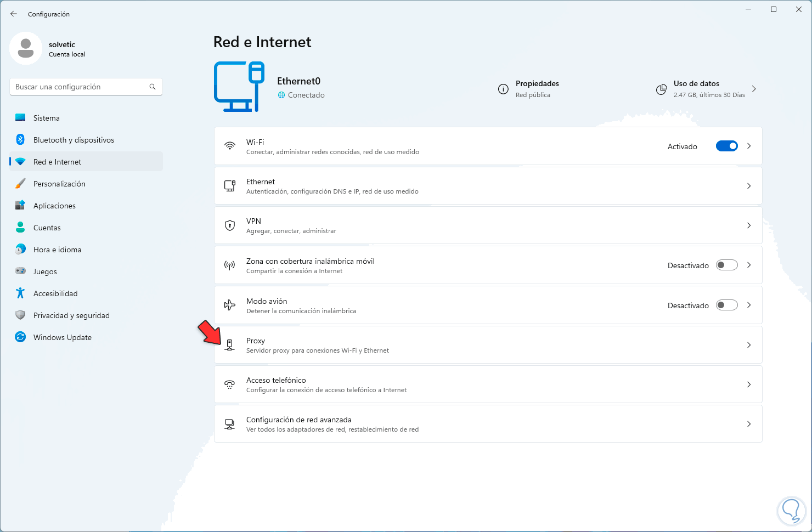Expand the Zona con cobertura inalámbrica chevron
The width and height of the screenshot is (812, 532).
(749, 265)
